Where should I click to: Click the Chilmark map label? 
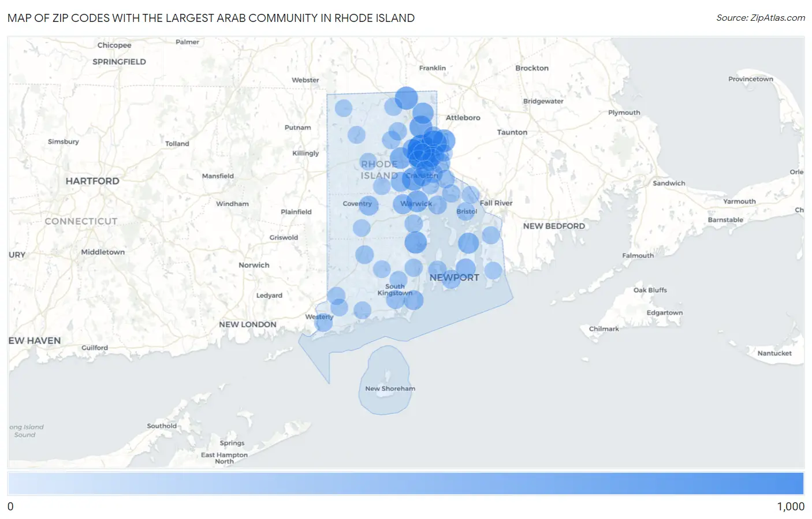click(604, 329)
